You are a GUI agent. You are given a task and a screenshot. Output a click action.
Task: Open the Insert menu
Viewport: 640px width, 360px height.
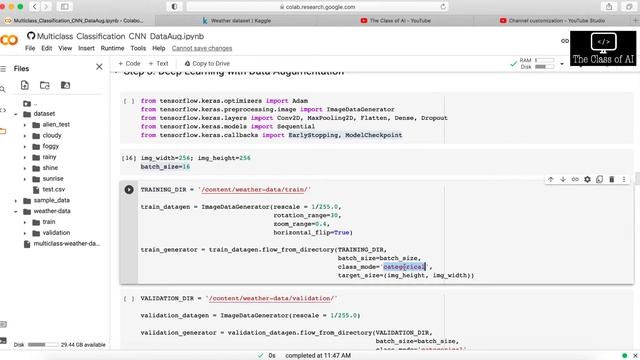coord(86,48)
